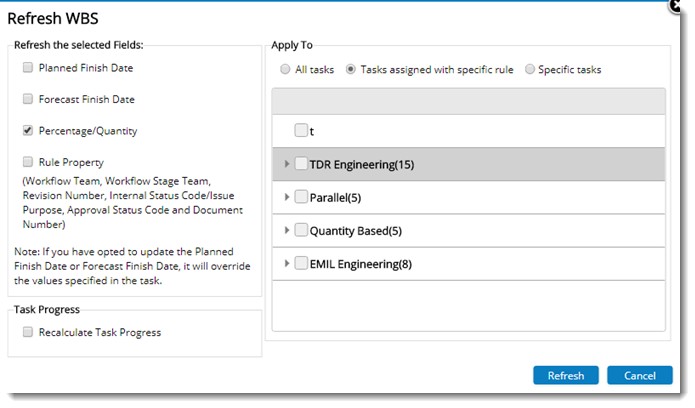This screenshot has width=695, height=408.
Task: Check the box next to 't'
Action: pyautogui.click(x=301, y=131)
